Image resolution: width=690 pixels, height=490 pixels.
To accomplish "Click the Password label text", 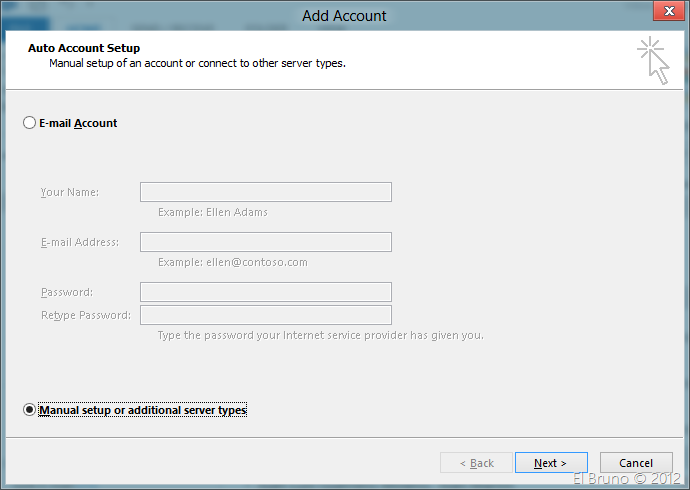I will (66, 292).
